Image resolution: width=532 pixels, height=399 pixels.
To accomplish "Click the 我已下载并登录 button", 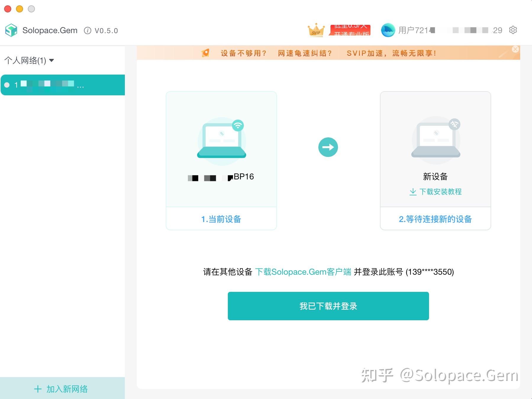I will tap(328, 306).
